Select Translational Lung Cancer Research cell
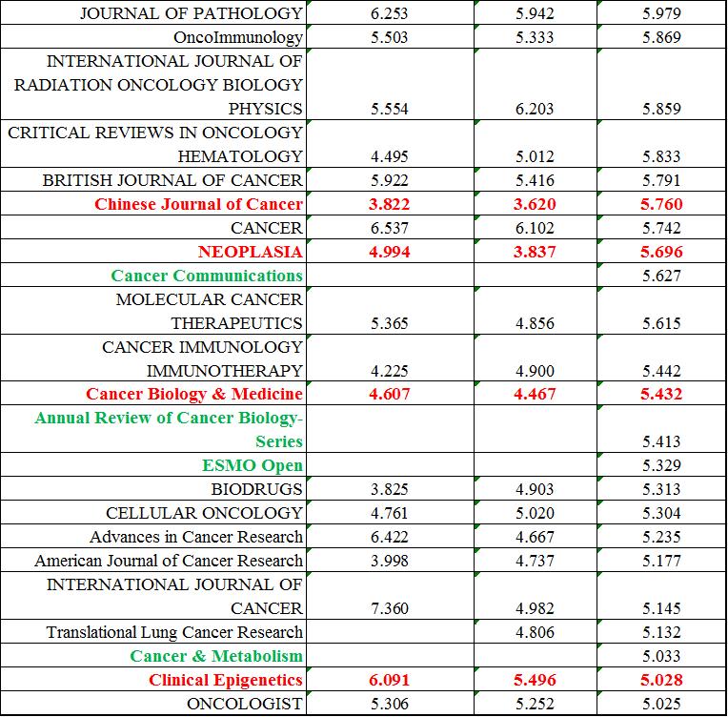This screenshot has height=717, width=728. 153,631
